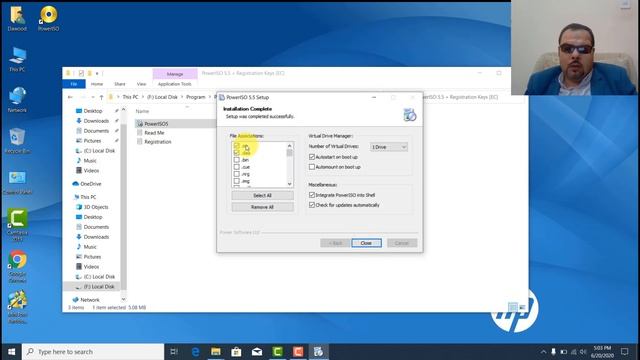Open the Application Tools tab
640x360 pixels.
tap(175, 84)
